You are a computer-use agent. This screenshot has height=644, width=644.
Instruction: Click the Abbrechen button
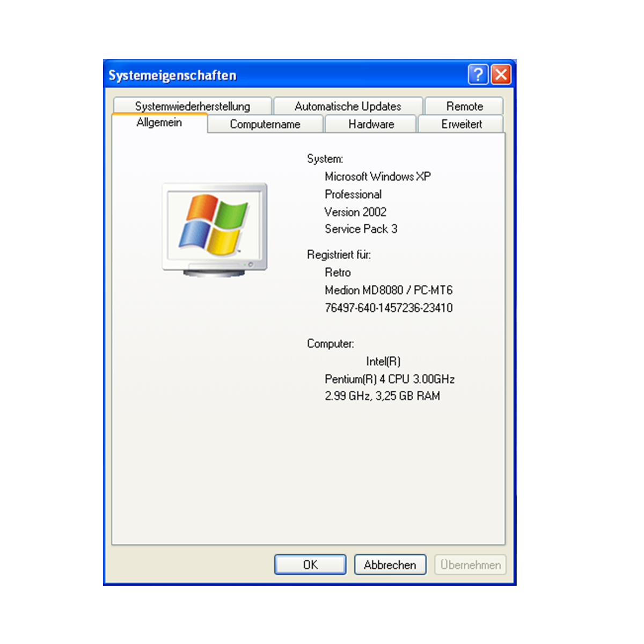coord(390,565)
